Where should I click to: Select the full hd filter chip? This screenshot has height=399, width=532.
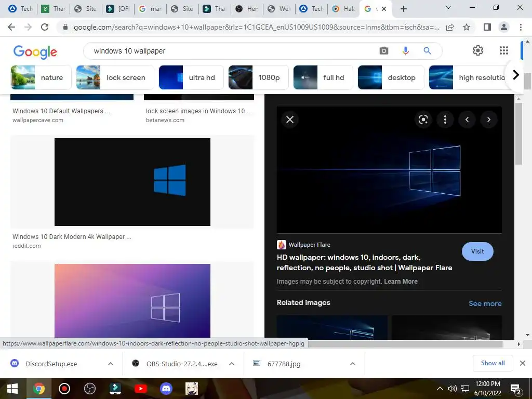pos(323,77)
